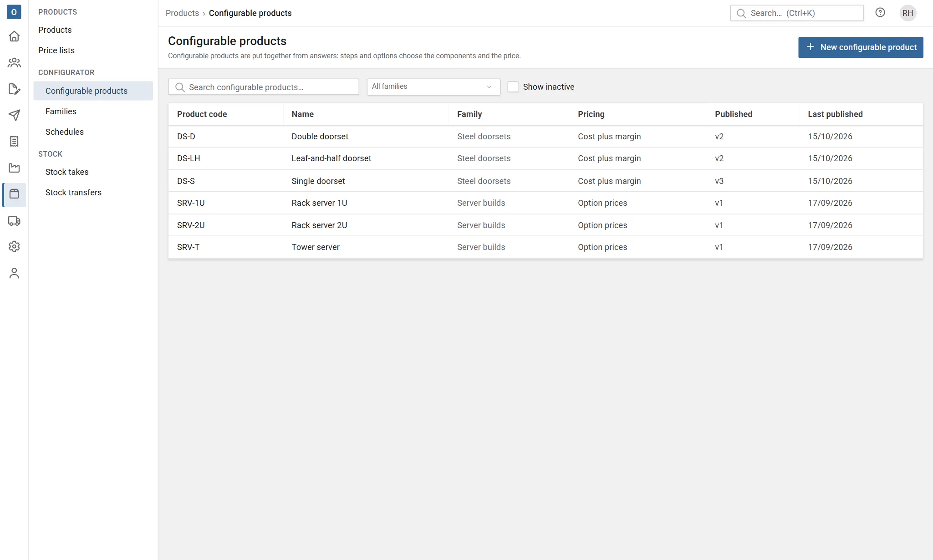Open the factory manufacturing icon
The width and height of the screenshot is (933, 560).
(x=14, y=168)
